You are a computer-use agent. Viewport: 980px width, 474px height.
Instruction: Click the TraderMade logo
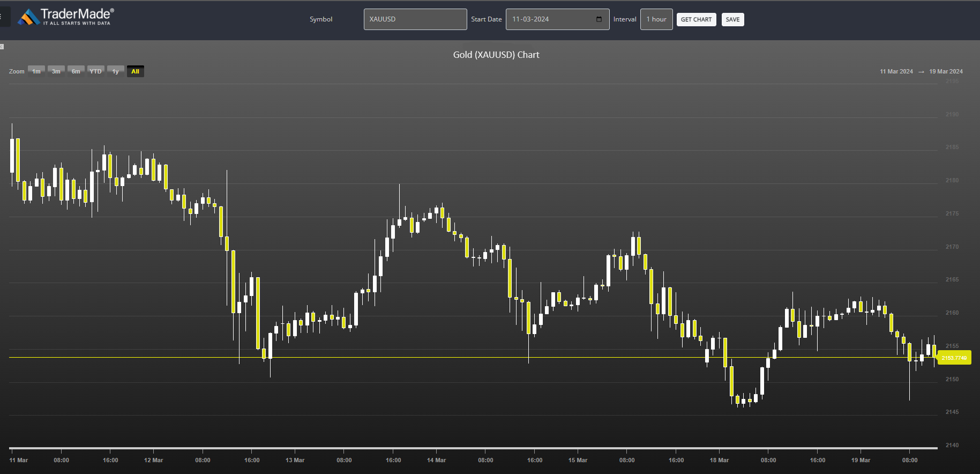pos(66,17)
